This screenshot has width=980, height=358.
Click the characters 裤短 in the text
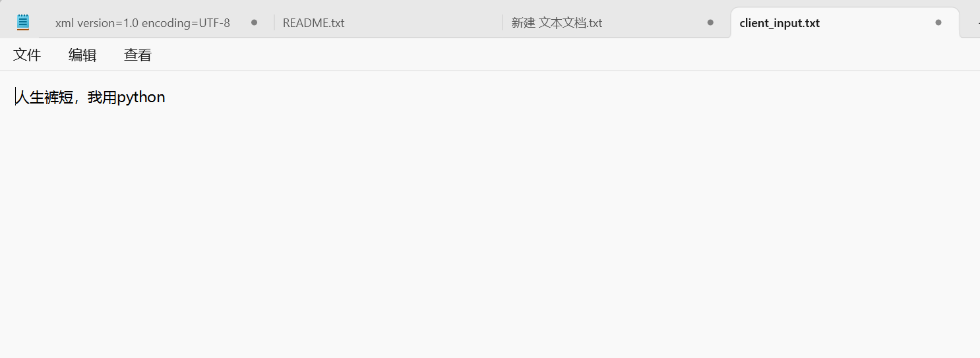tap(59, 98)
